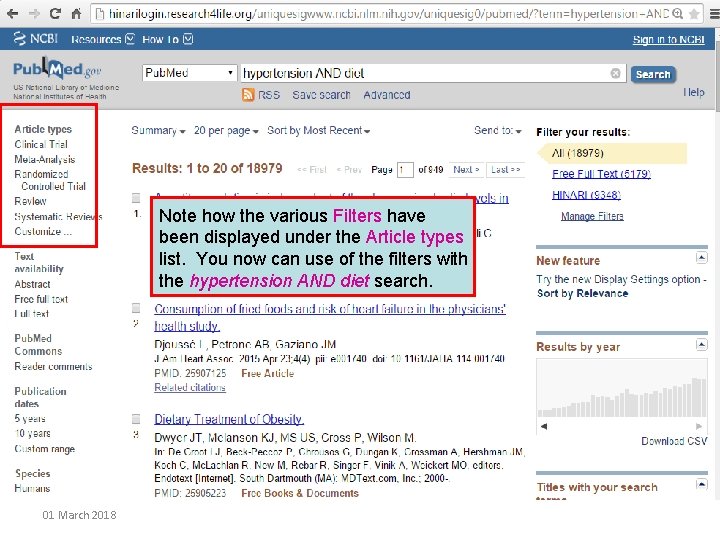Open Sort by Most Recent dropdown

click(318, 131)
